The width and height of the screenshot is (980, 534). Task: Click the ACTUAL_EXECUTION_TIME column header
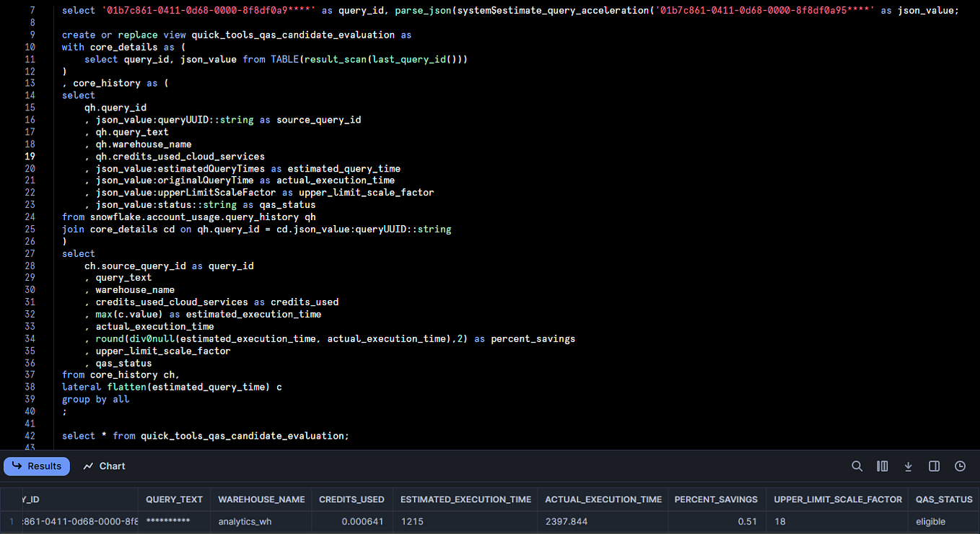[603, 499]
